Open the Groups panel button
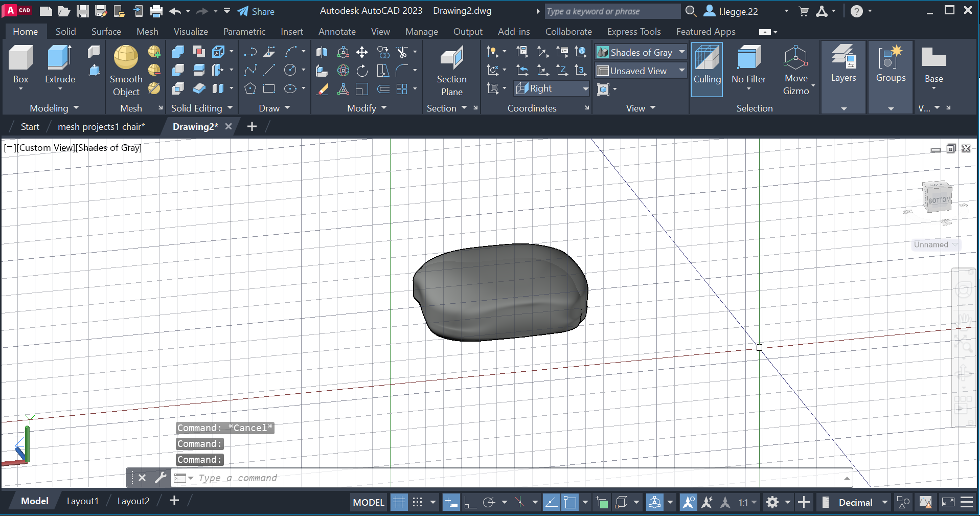This screenshot has height=516, width=980. (x=891, y=64)
